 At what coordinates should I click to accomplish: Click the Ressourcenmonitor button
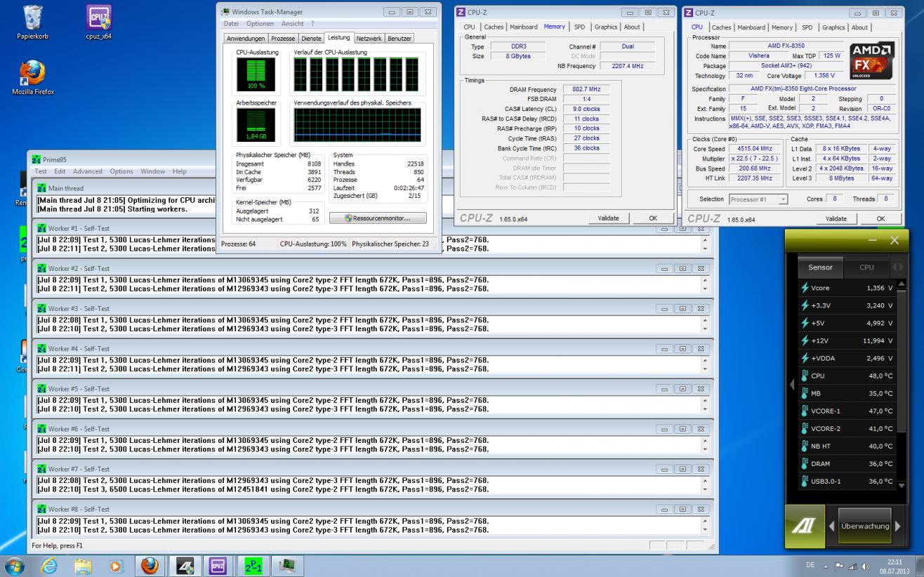coord(378,218)
